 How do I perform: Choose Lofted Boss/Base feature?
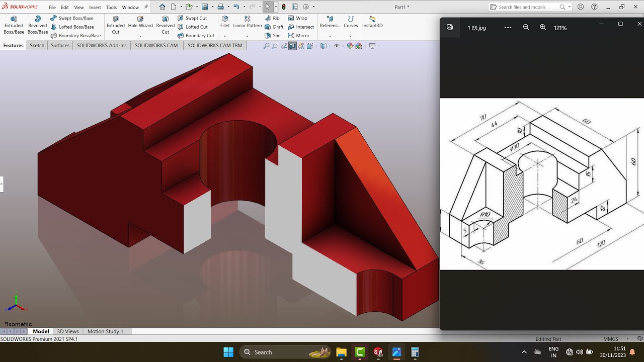click(x=72, y=27)
